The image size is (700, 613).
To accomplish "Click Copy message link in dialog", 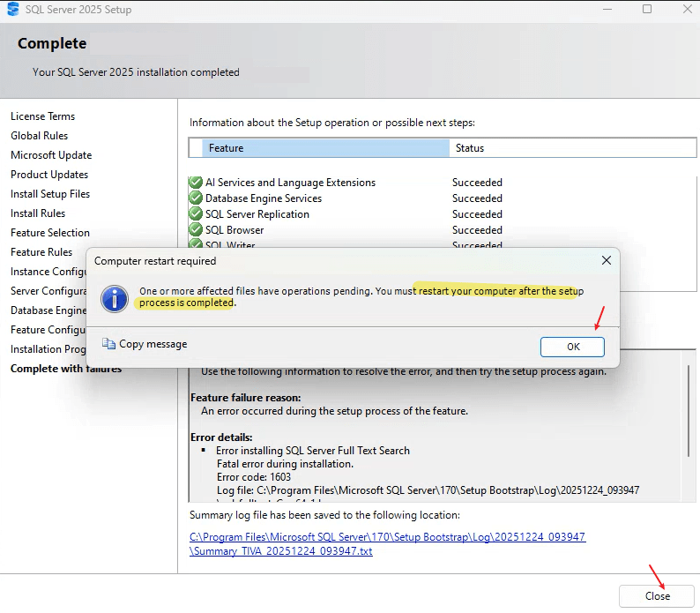I will [153, 344].
